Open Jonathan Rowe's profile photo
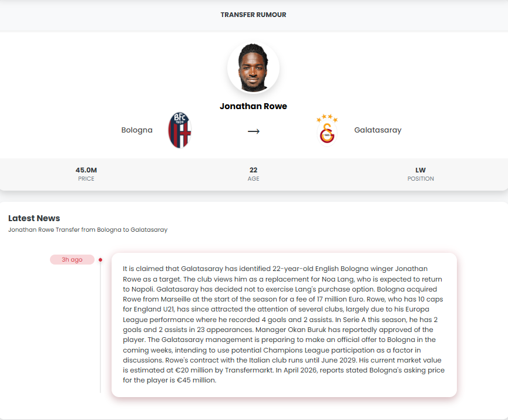 coord(253,68)
